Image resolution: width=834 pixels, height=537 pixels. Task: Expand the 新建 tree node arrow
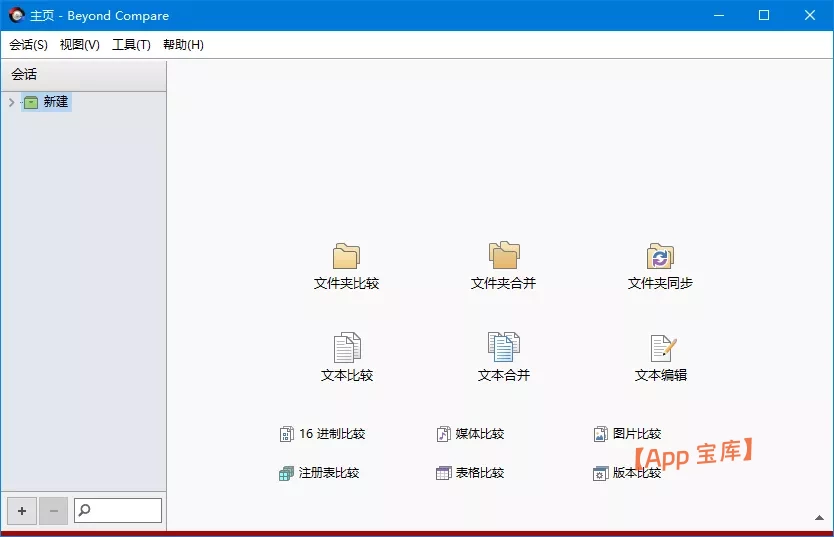point(11,102)
